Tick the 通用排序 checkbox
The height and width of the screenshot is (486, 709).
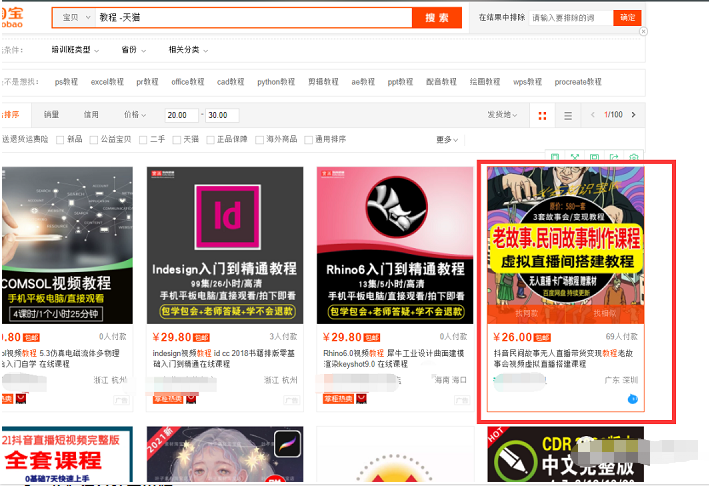pyautogui.click(x=308, y=140)
